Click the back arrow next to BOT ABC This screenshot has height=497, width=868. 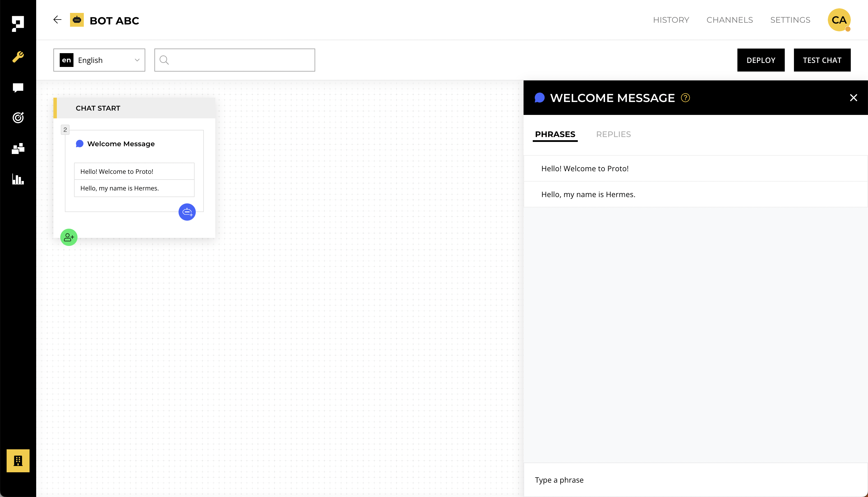(57, 20)
